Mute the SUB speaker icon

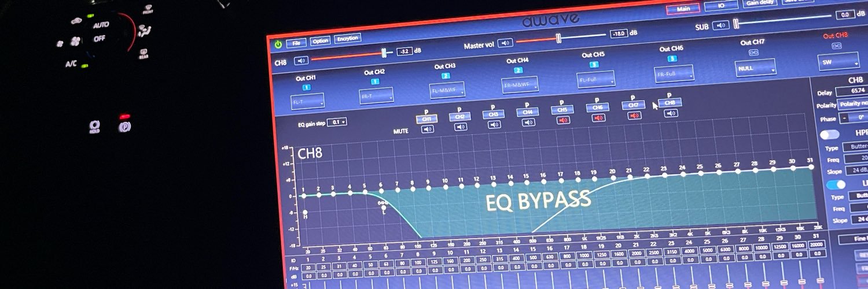[x=720, y=25]
